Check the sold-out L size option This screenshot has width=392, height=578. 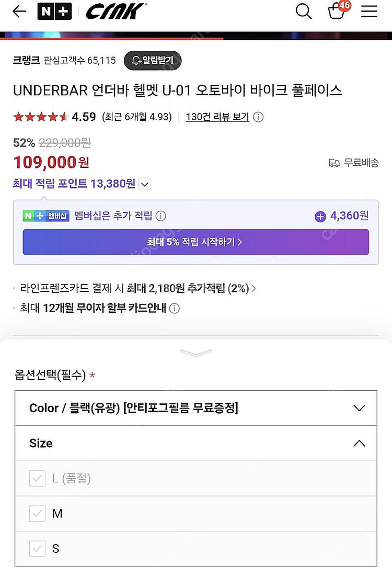click(37, 479)
